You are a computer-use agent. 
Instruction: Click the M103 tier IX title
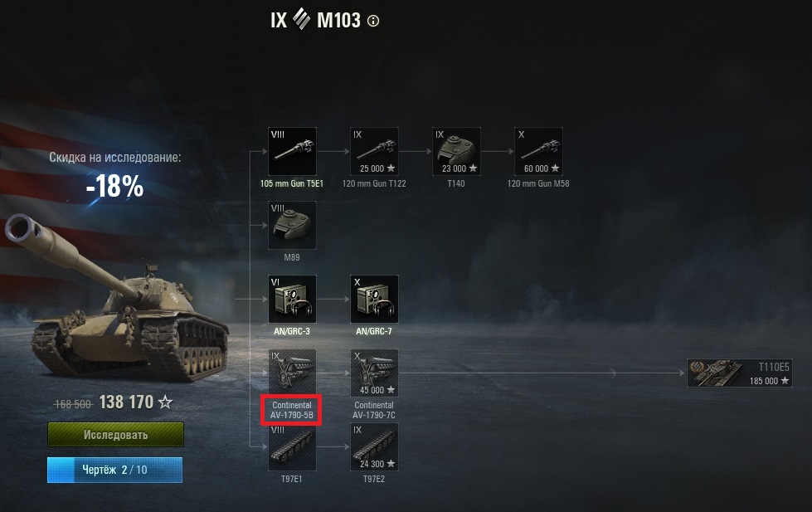[315, 20]
